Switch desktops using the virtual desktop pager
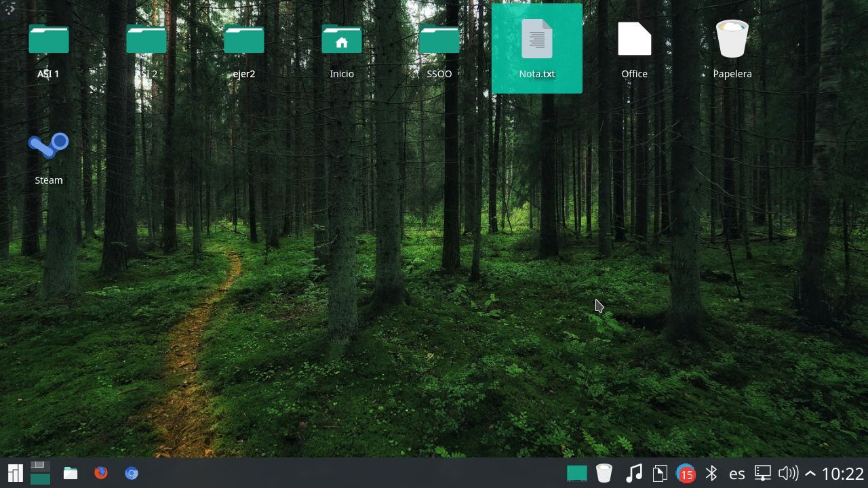 (39, 473)
